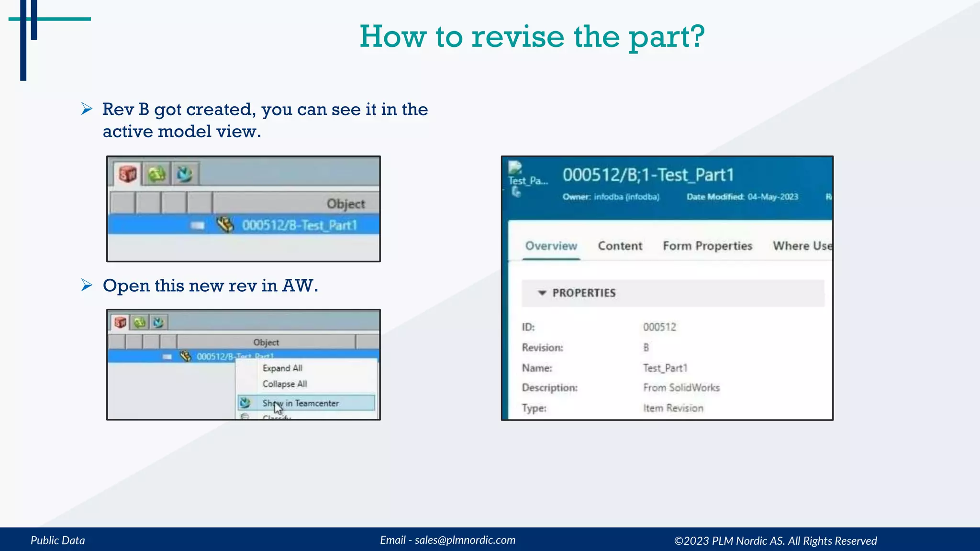This screenshot has width=980, height=551.
Task: Click the ID value 000512
Action: point(659,327)
